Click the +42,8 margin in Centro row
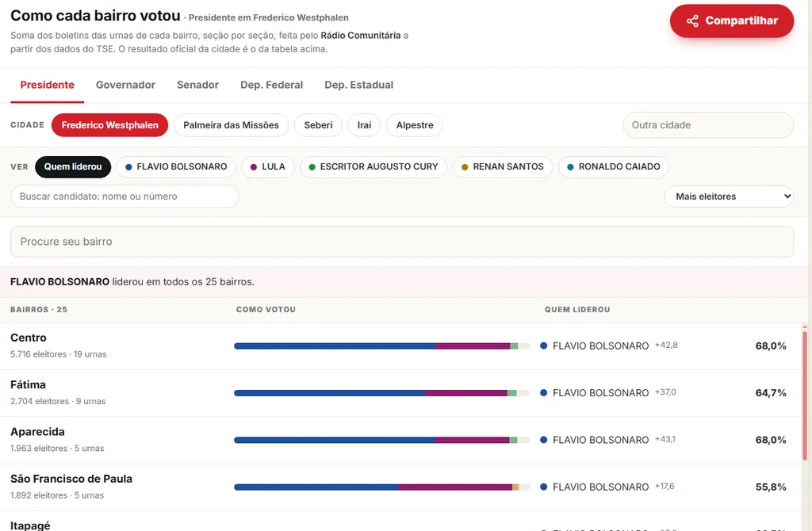The width and height of the screenshot is (812, 531). tap(666, 346)
